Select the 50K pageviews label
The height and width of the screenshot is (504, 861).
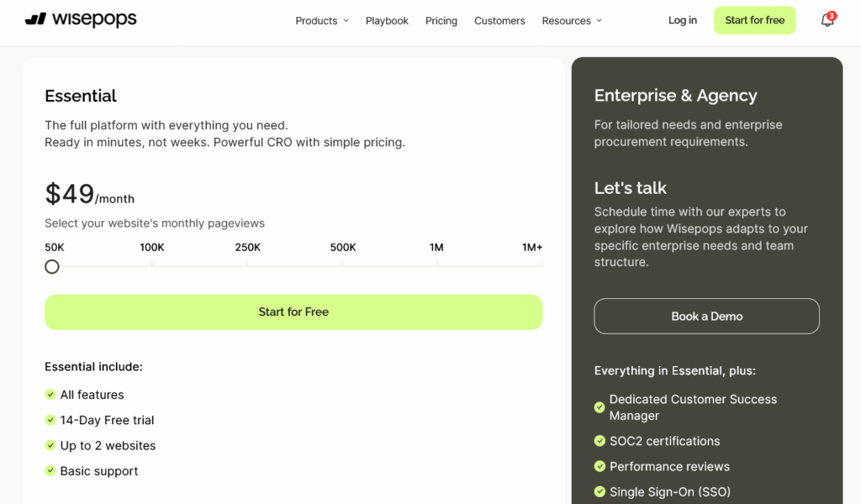click(55, 247)
